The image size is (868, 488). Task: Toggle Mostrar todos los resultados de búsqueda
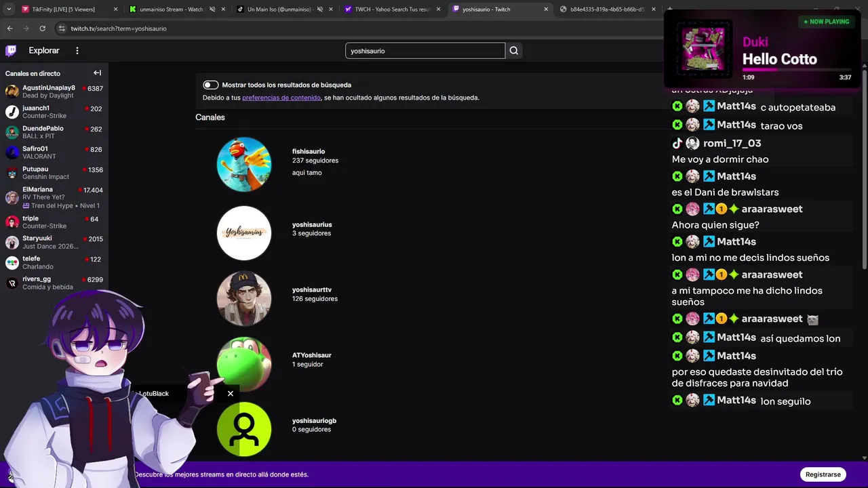[211, 85]
